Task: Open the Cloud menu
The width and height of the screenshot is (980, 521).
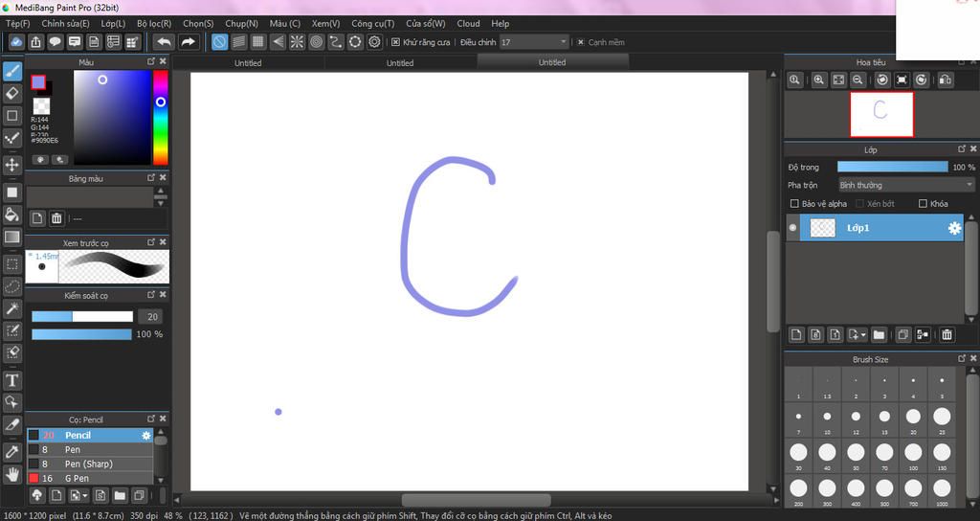Action: point(468,23)
